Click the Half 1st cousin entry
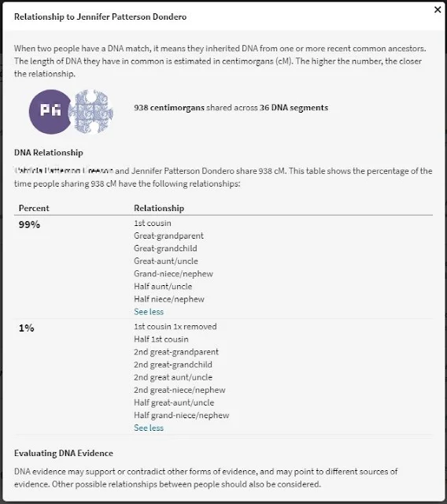 click(x=161, y=339)
